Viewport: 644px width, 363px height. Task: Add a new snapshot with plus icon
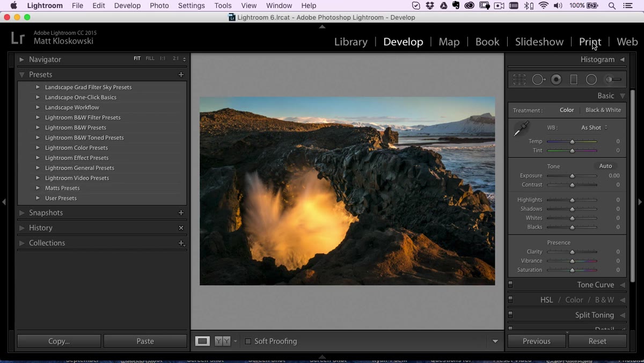click(x=181, y=213)
